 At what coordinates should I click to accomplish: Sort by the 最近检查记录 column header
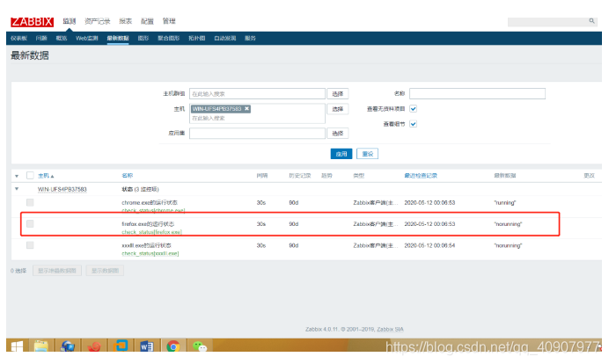point(421,176)
